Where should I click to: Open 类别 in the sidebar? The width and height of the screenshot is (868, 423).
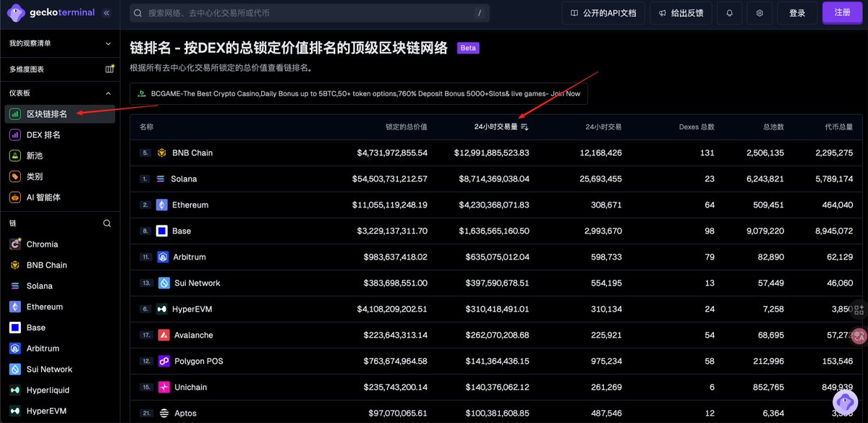pyautogui.click(x=60, y=176)
